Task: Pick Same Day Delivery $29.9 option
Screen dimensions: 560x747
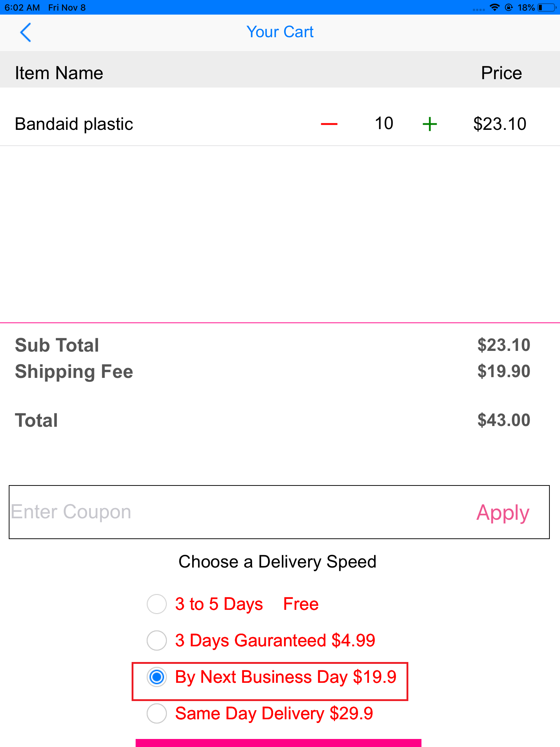Action: pos(157,713)
